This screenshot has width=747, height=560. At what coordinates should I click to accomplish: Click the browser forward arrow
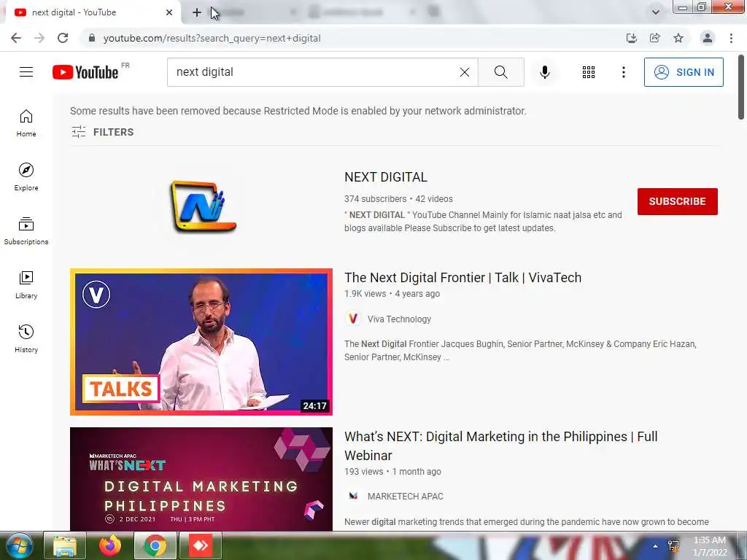click(x=39, y=38)
